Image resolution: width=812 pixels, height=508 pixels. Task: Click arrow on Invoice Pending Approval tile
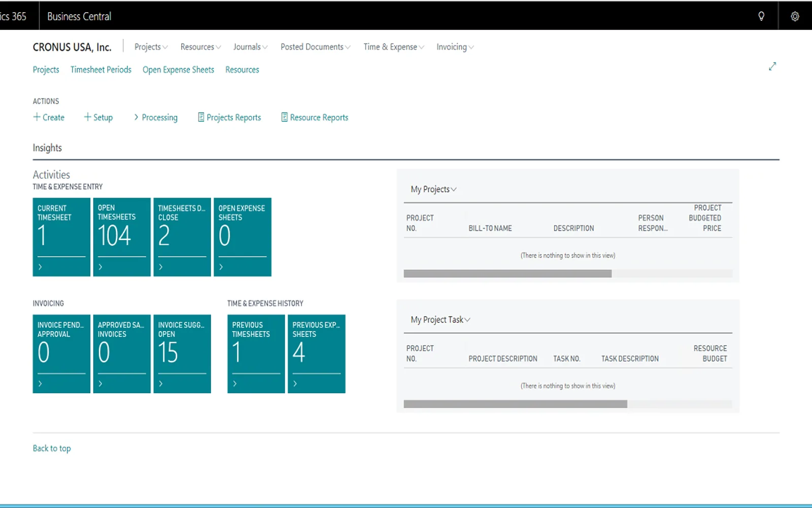(40, 384)
